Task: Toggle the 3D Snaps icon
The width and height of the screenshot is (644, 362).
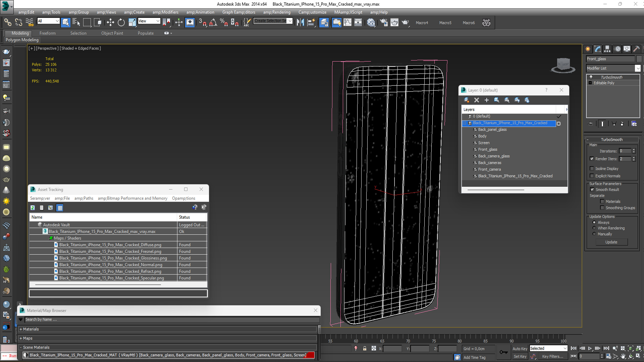Action: click(202, 22)
